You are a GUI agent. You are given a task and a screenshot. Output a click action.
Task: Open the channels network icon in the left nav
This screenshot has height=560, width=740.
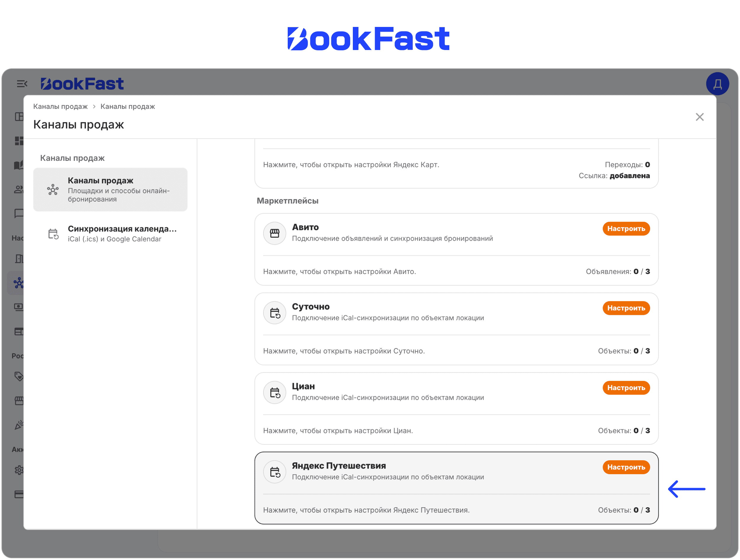(x=18, y=283)
